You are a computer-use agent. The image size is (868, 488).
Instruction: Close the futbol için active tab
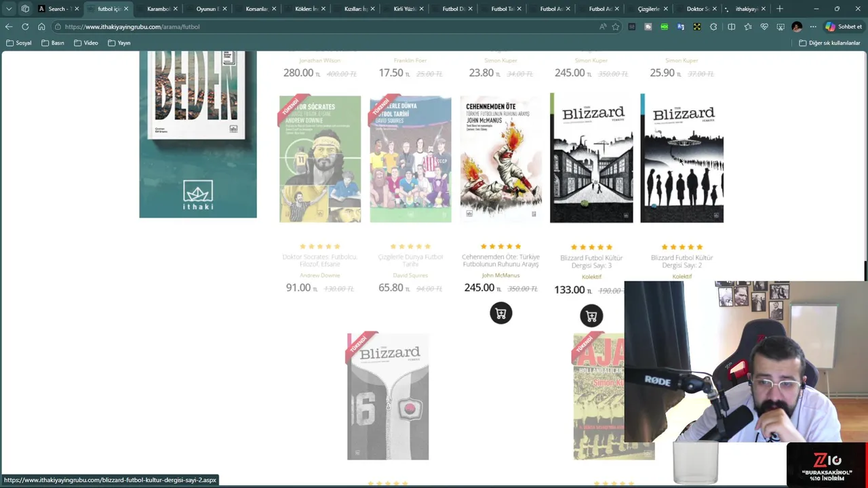126,9
